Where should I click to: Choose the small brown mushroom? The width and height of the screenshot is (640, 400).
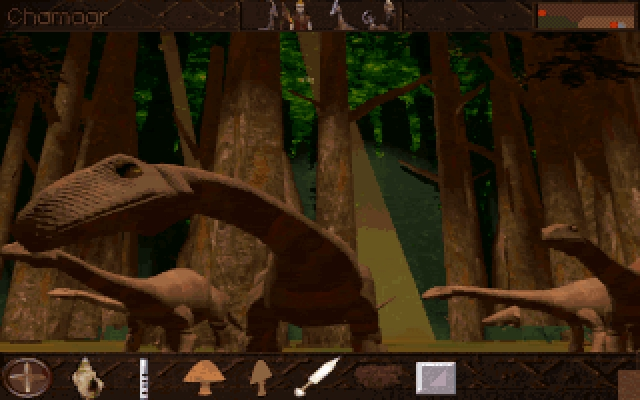pyautogui.click(x=261, y=378)
